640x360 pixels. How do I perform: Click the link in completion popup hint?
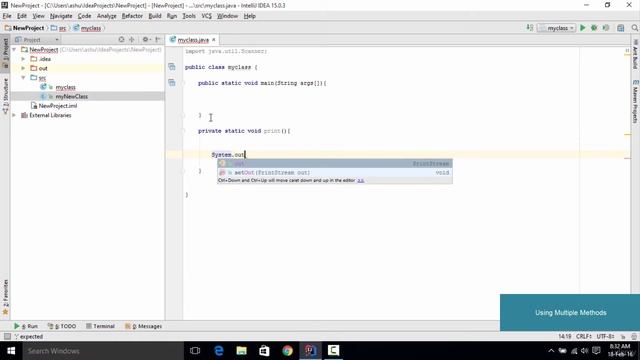pos(361,180)
